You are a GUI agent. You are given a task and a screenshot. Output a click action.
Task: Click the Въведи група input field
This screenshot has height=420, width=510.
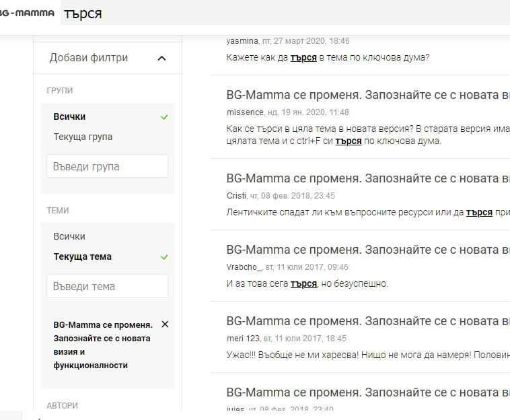[107, 166]
